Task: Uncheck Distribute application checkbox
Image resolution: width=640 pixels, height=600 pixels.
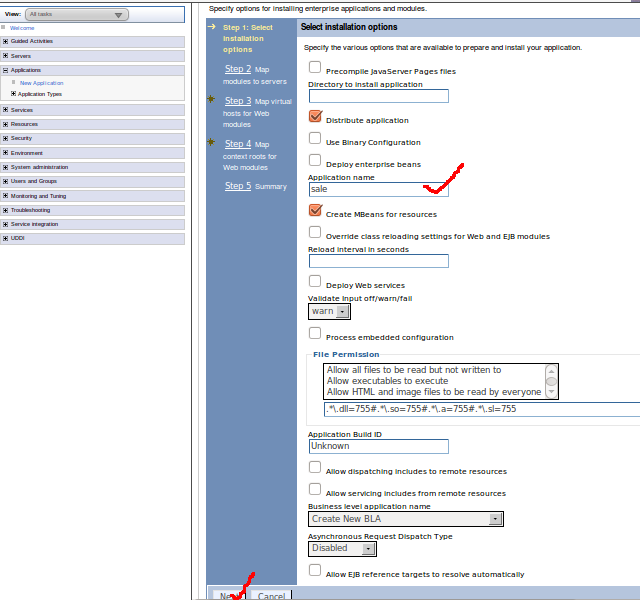Action: coord(315,116)
